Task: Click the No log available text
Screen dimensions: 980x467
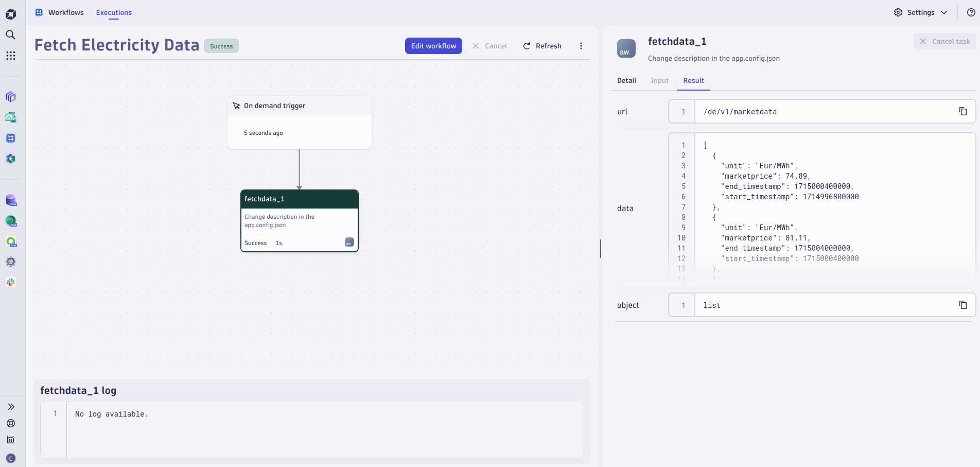Action: click(112, 414)
